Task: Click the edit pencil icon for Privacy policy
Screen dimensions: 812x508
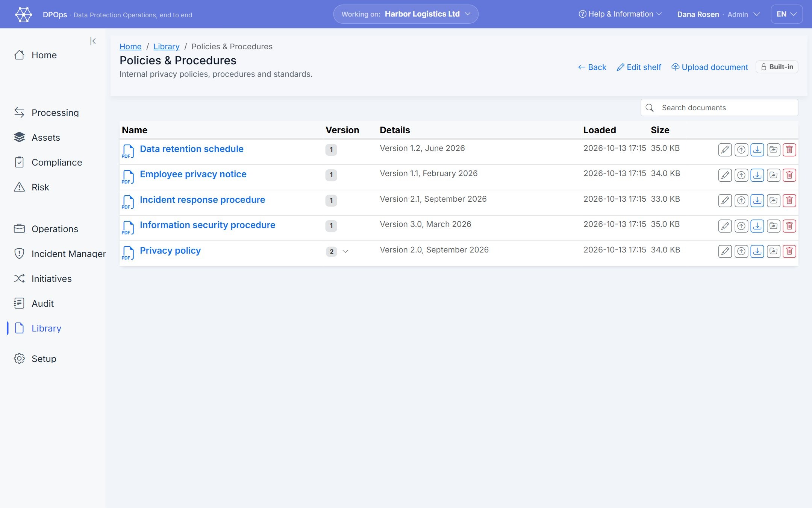Action: pos(725,251)
